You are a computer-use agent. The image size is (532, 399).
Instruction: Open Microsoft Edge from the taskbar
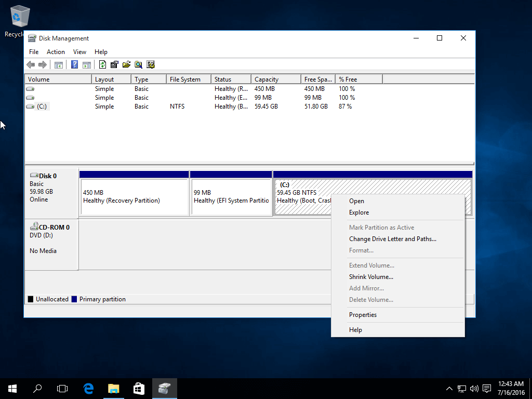tap(89, 388)
